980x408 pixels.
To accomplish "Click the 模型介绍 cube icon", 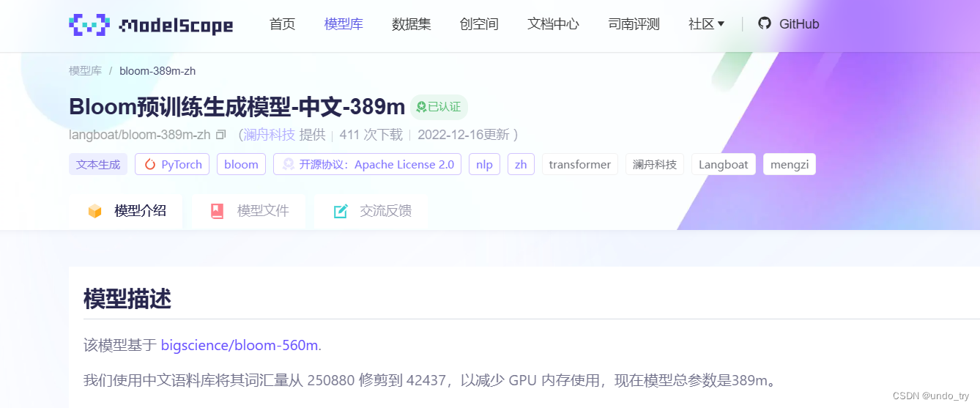I will point(94,211).
